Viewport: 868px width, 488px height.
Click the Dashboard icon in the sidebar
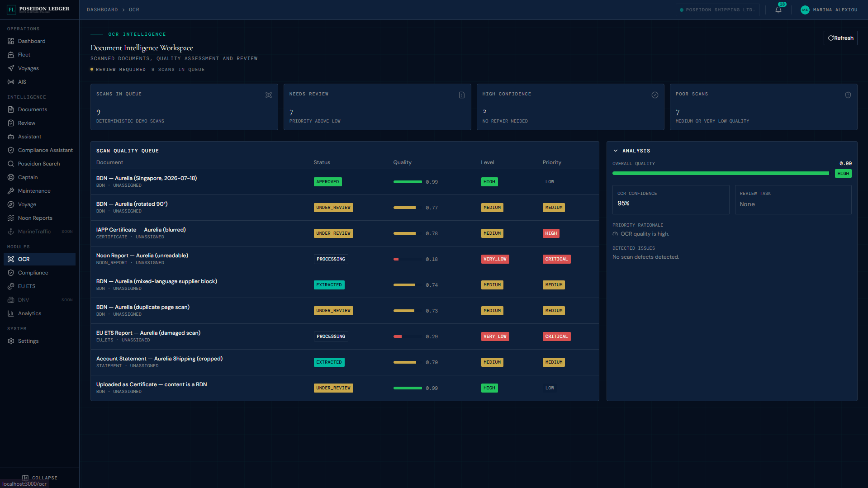coord(11,41)
